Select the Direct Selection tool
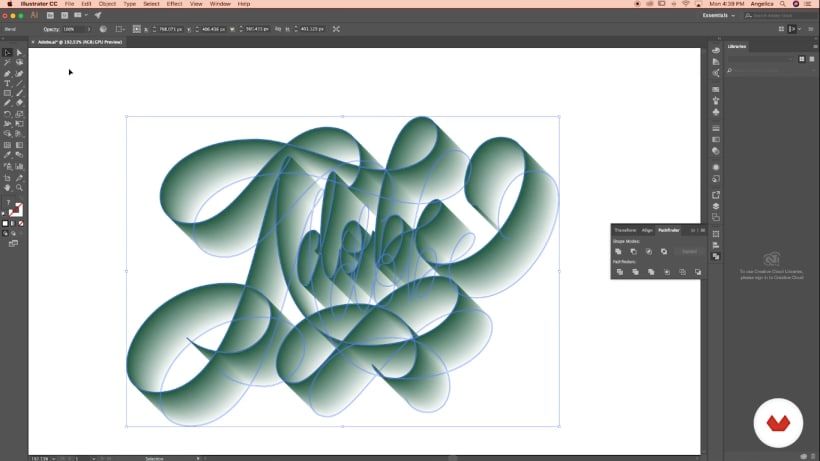This screenshot has width=820, height=461. click(19, 53)
